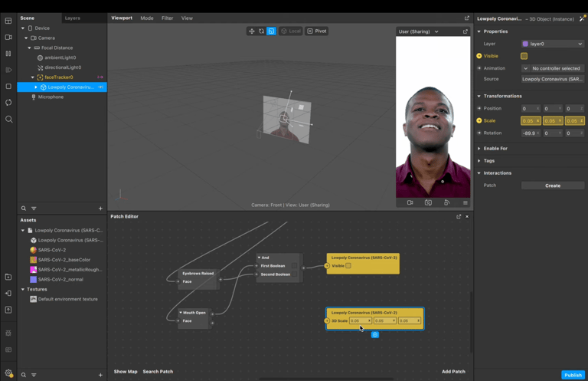Open the layout icon at top of left sidebar
The height and width of the screenshot is (381, 588).
pos(8,21)
